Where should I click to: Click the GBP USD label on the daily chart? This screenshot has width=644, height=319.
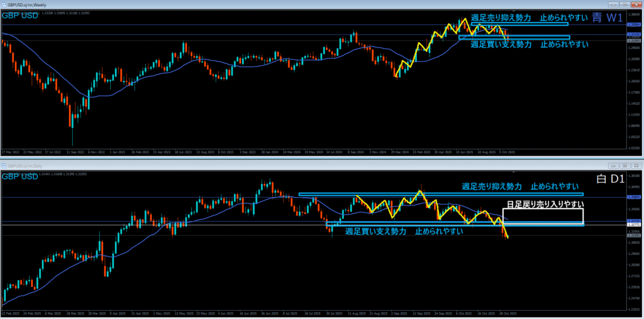click(21, 177)
